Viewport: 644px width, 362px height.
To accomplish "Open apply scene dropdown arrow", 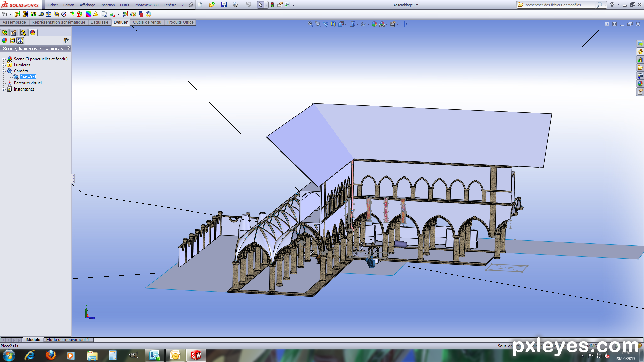I will [387, 24].
